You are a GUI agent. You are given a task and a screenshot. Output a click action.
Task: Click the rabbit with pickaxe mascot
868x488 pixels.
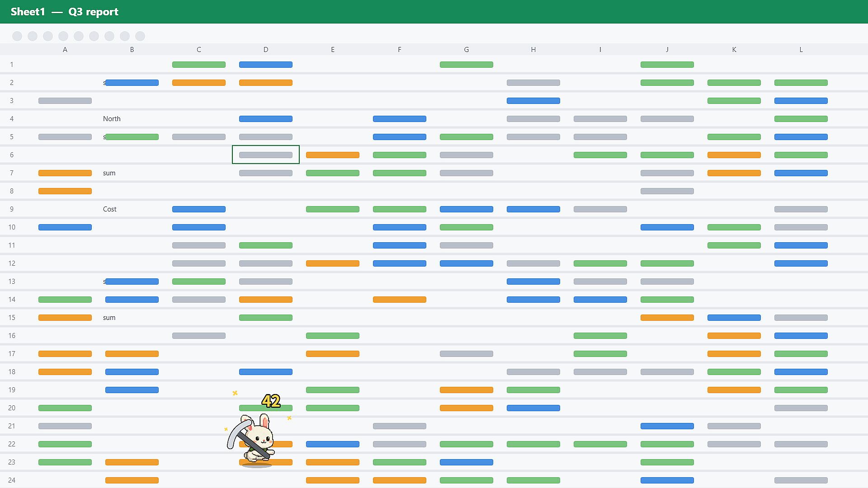(x=252, y=439)
